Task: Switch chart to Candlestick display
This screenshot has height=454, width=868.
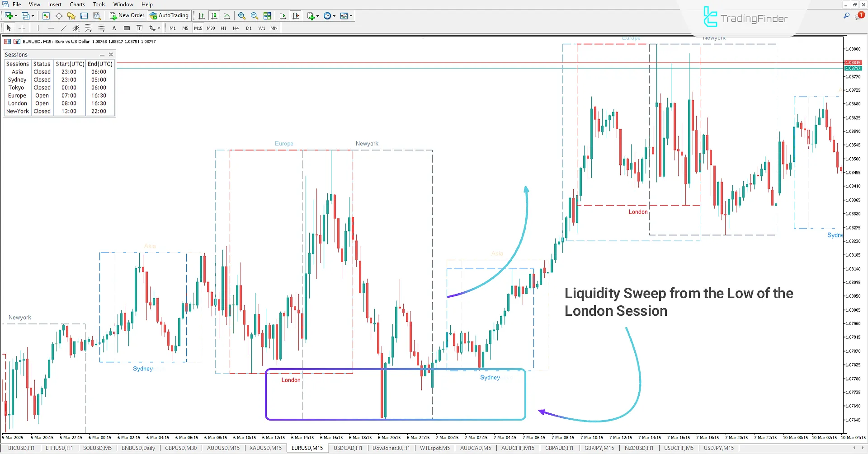Action: 214,15
